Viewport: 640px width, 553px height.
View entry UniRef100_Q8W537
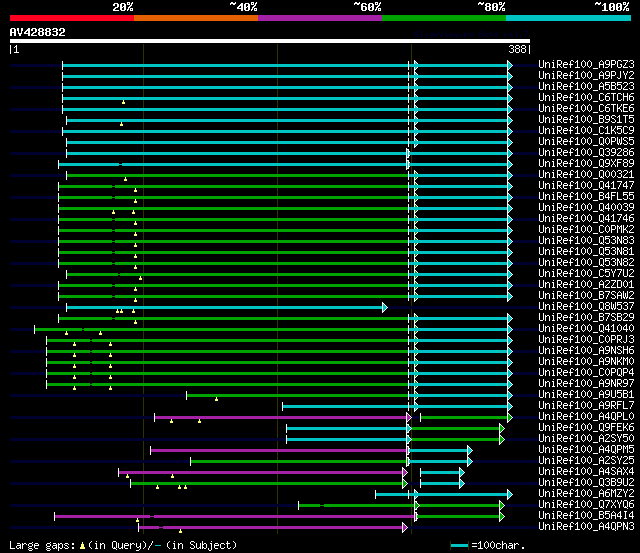[x=586, y=307]
